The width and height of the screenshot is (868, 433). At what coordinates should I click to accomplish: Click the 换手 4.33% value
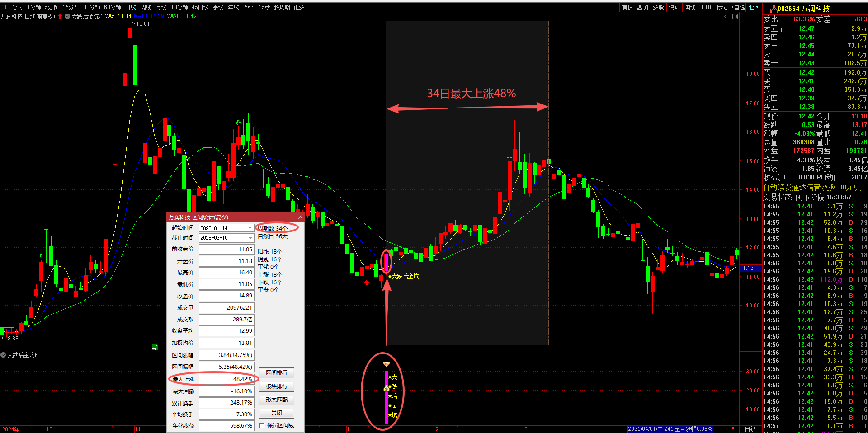tap(806, 160)
